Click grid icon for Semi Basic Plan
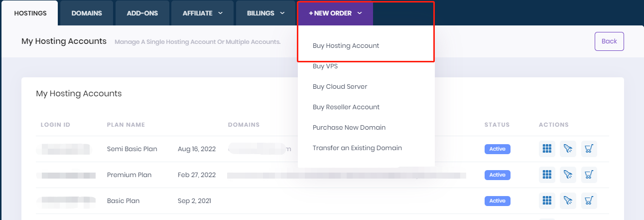The height and width of the screenshot is (220, 644). point(547,149)
